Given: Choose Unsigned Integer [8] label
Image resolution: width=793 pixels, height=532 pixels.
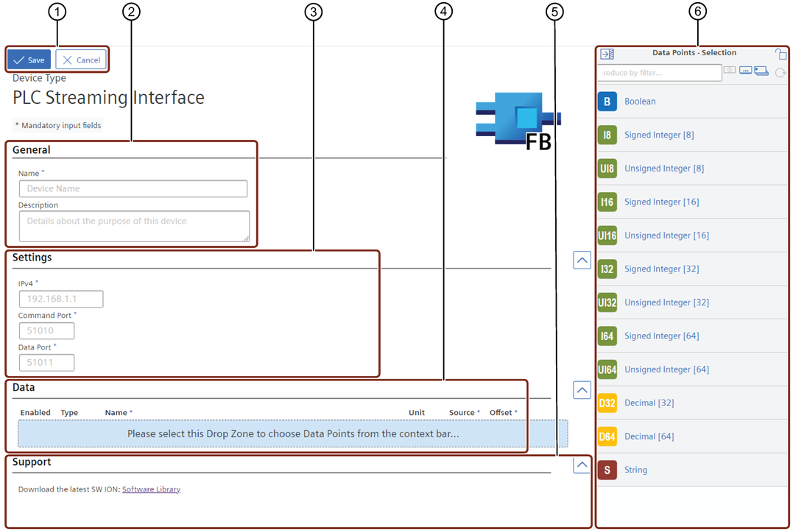Looking at the screenshot, I should (664, 169).
